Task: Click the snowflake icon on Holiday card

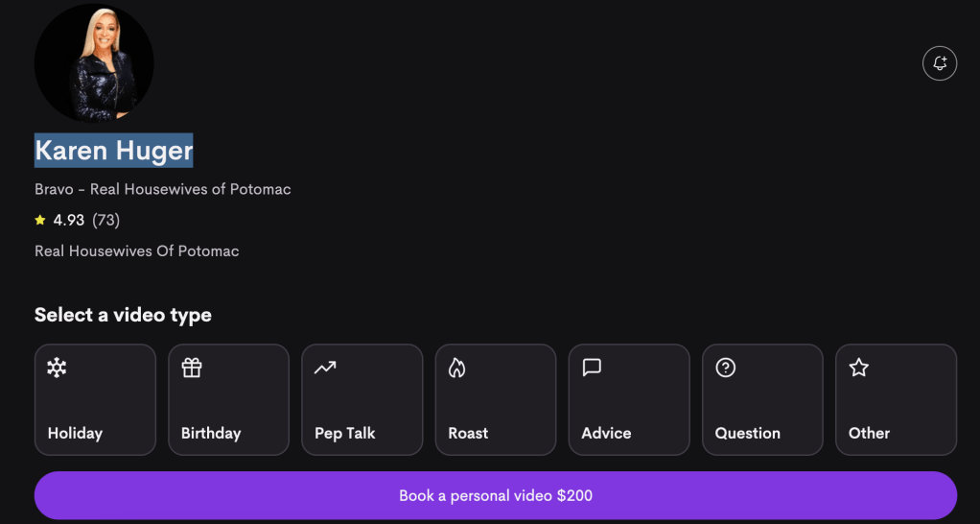Action: (x=58, y=368)
